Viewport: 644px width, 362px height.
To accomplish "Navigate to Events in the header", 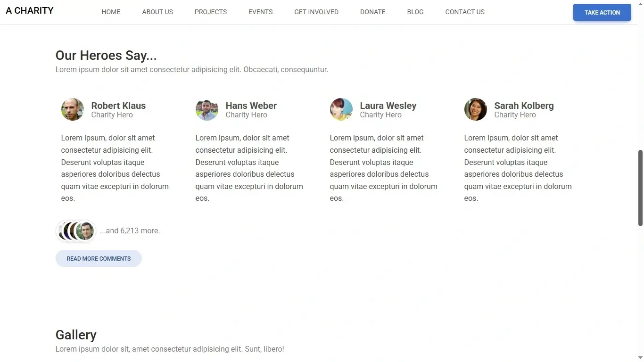I will [x=261, y=12].
